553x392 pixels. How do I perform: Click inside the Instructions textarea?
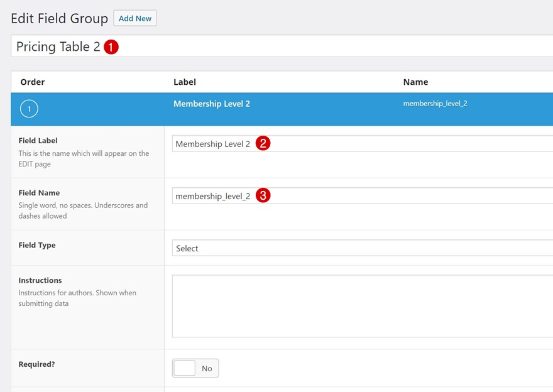(362, 306)
